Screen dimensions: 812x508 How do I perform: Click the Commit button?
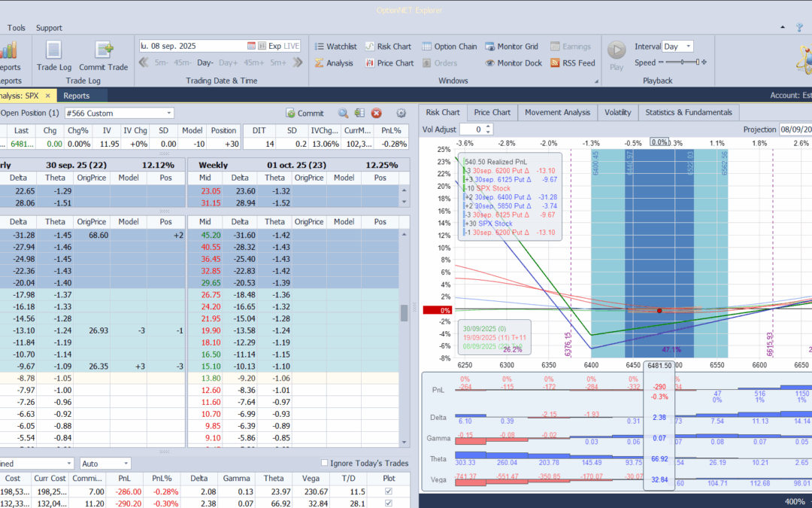304,113
